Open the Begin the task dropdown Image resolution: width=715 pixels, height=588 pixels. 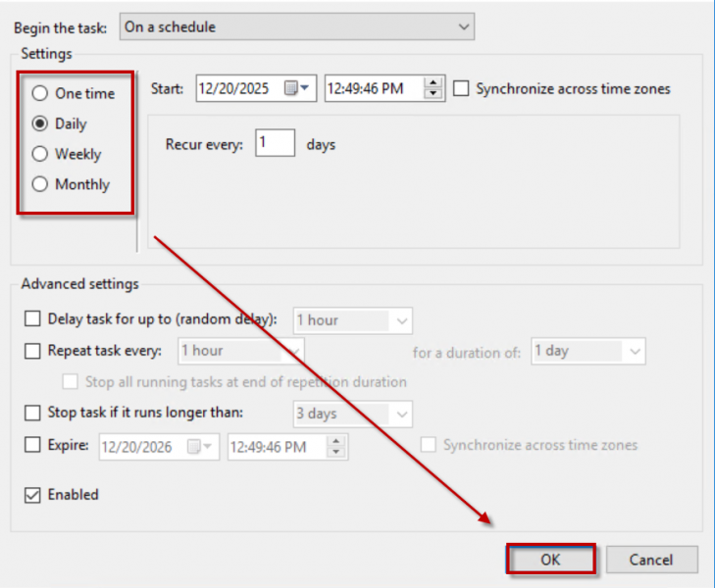point(296,27)
